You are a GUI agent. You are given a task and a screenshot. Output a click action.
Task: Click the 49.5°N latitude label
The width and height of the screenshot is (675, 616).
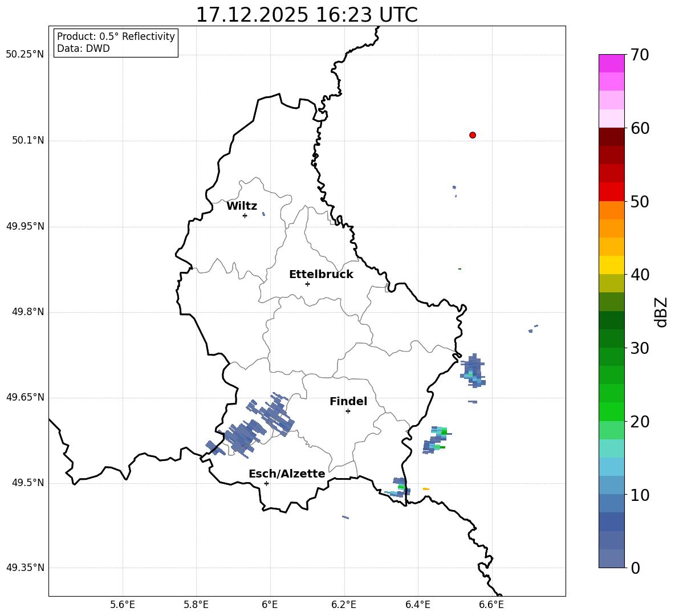point(29,483)
